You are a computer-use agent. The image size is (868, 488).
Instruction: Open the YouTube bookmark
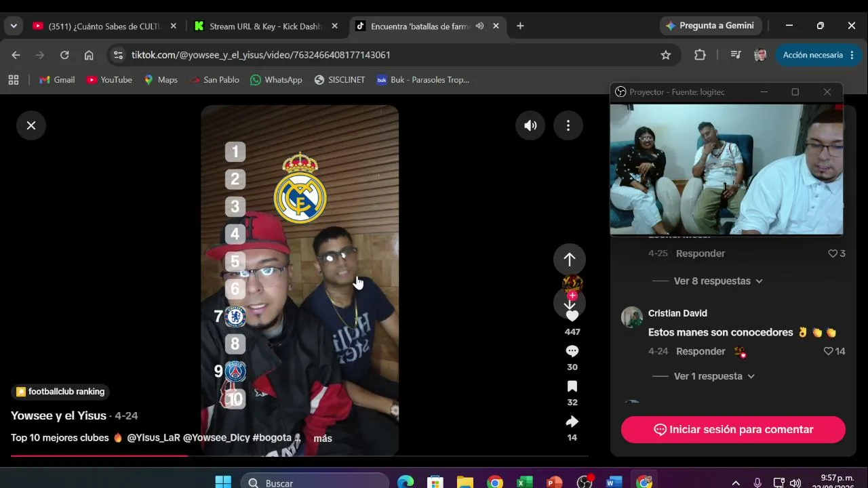(x=109, y=80)
